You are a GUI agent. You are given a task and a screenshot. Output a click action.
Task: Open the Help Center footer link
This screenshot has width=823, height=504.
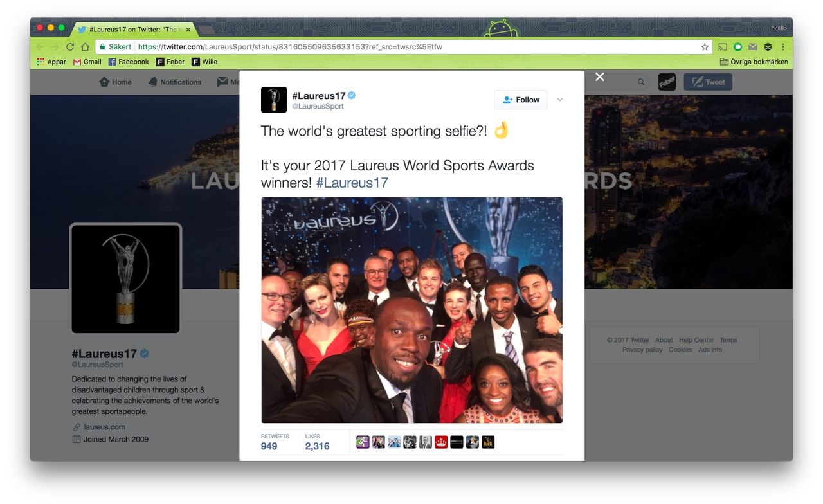(x=696, y=340)
